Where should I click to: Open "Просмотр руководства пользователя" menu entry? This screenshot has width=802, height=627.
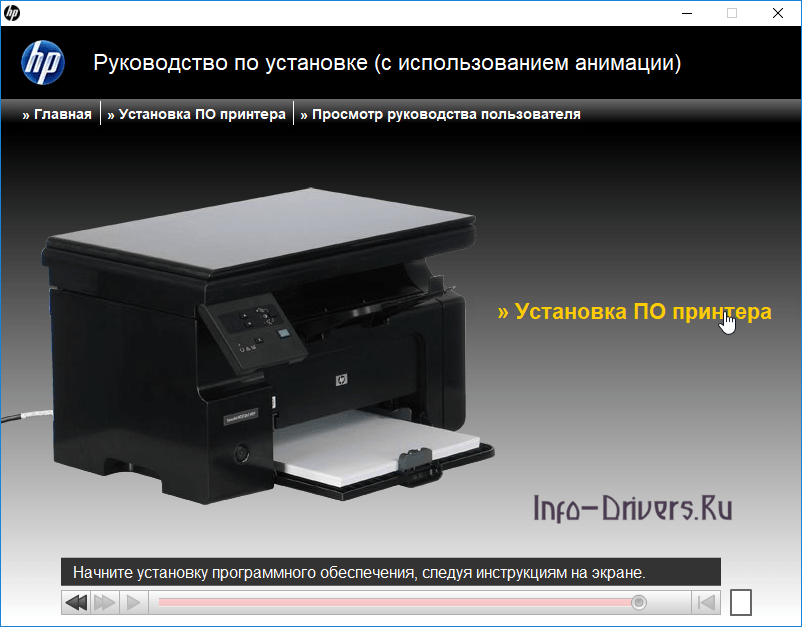point(441,114)
